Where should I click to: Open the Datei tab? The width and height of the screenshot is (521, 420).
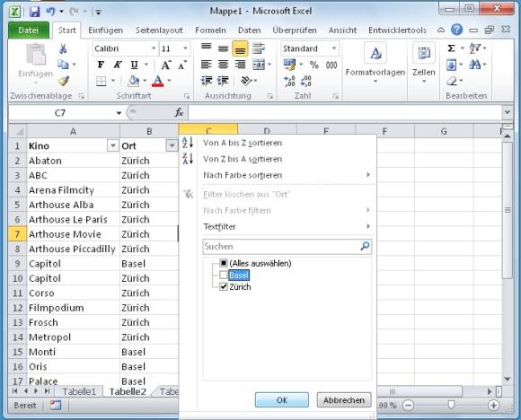click(29, 31)
